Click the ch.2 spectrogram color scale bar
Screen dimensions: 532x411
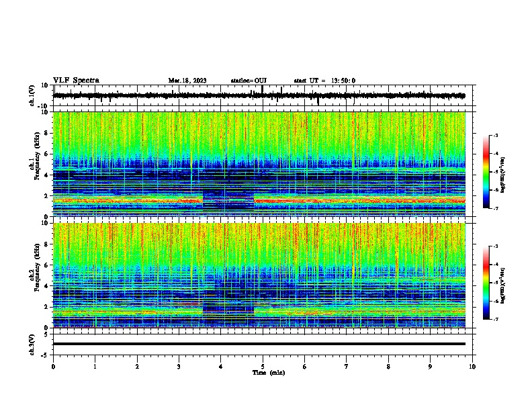point(486,283)
